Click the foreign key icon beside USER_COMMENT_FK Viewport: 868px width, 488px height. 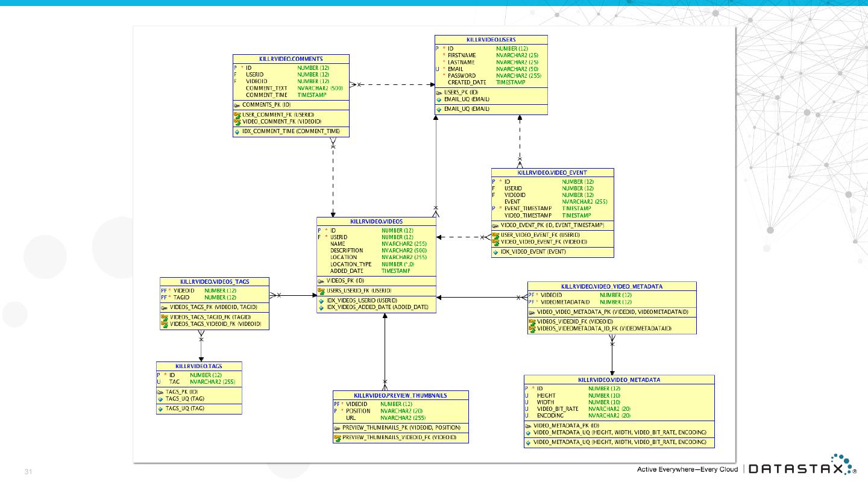click(x=237, y=114)
